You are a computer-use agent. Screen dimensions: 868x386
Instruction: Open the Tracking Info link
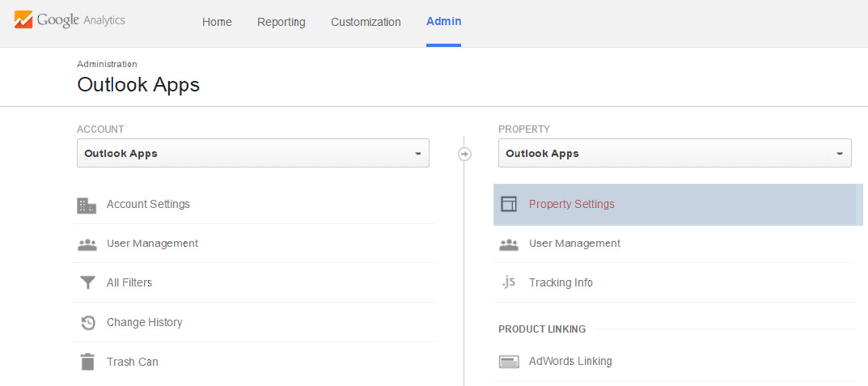click(x=561, y=283)
